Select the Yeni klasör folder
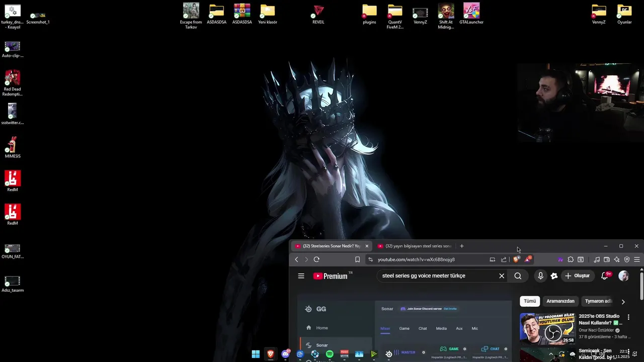The width and height of the screenshot is (644, 362). point(268,14)
